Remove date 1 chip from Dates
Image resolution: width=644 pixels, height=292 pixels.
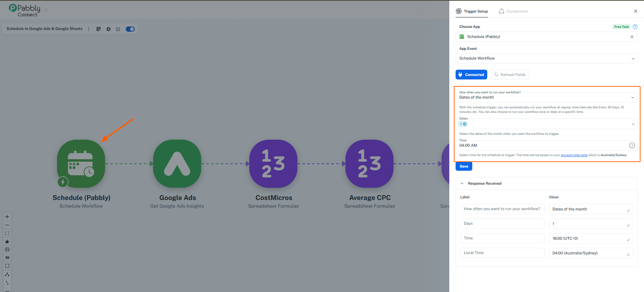(465, 124)
